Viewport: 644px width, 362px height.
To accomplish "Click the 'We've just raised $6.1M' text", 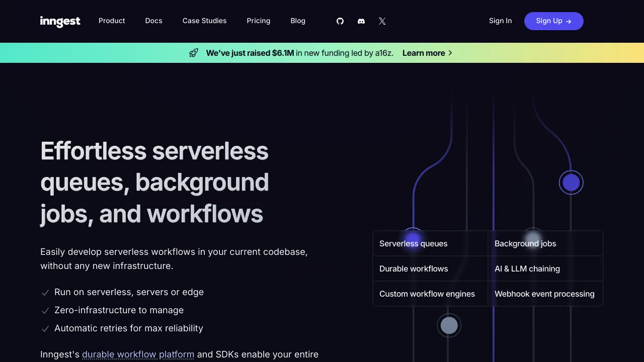I will pyautogui.click(x=250, y=53).
